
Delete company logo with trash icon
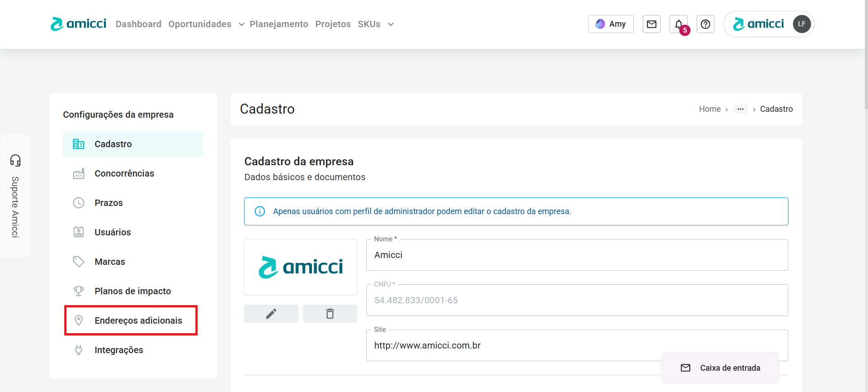pyautogui.click(x=330, y=314)
